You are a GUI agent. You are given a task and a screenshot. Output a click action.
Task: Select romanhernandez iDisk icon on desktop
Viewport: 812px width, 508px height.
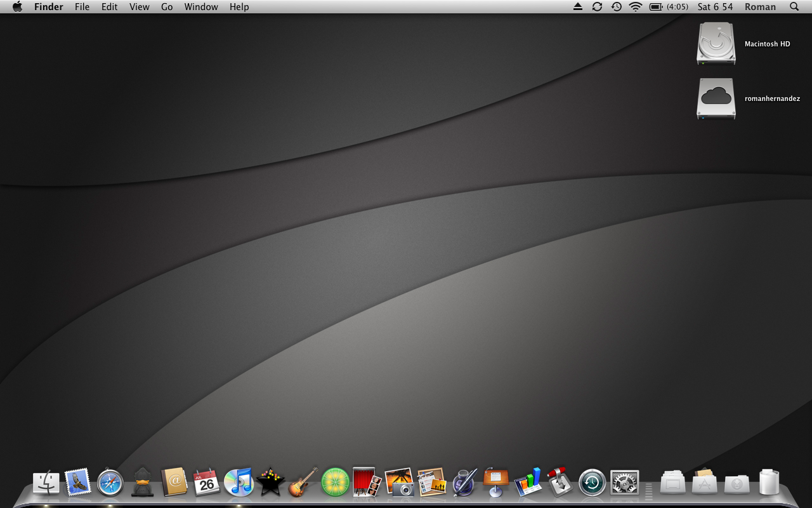(x=716, y=98)
